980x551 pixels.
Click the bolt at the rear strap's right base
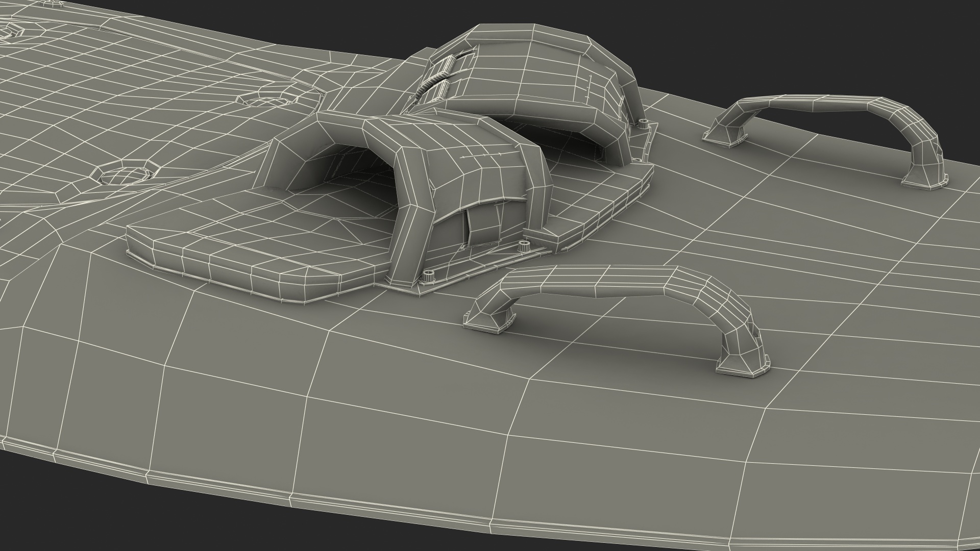click(644, 123)
